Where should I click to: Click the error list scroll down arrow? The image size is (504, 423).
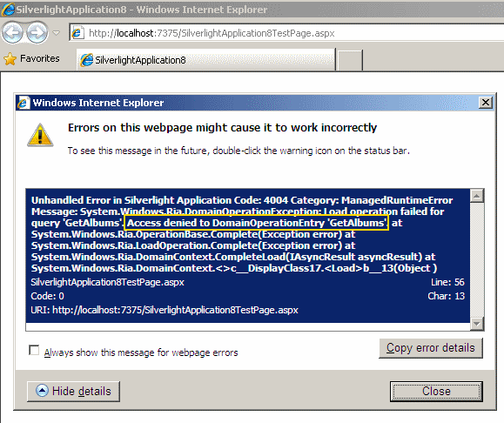click(477, 324)
